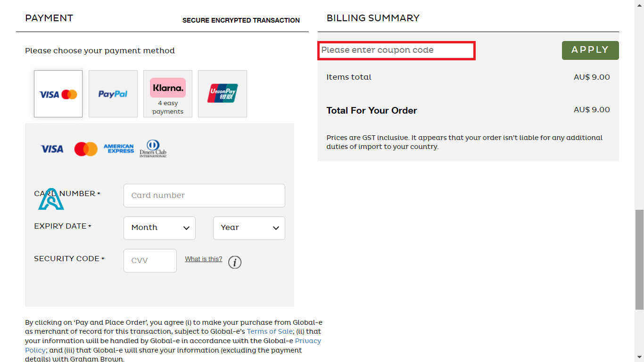
Task: Open the Global-e Privacy Policy link
Action: (308, 341)
